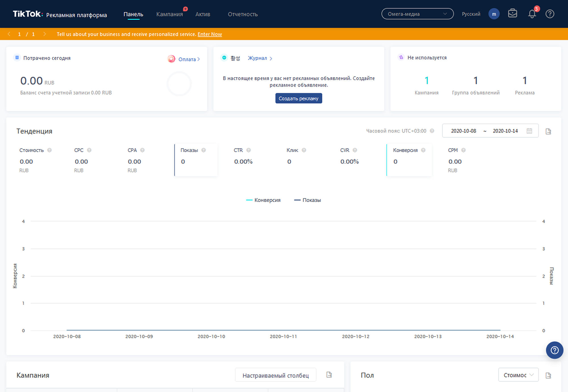Viewport: 568px width, 392px height.
Task: Click info icon next to Клик
Action: pos(304,150)
